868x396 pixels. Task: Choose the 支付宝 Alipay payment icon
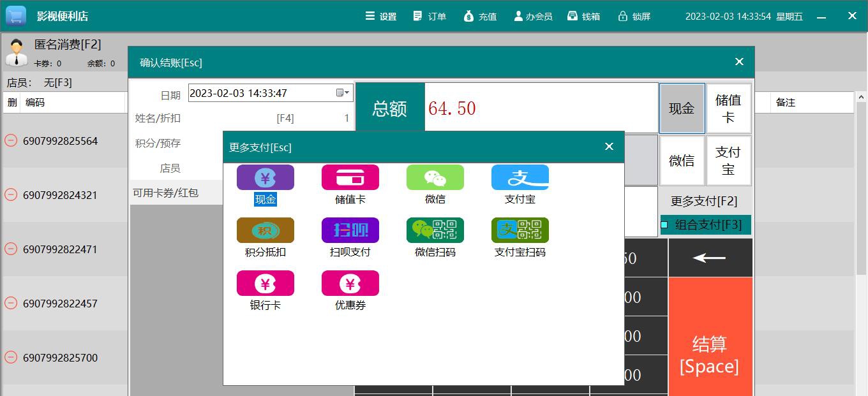520,177
